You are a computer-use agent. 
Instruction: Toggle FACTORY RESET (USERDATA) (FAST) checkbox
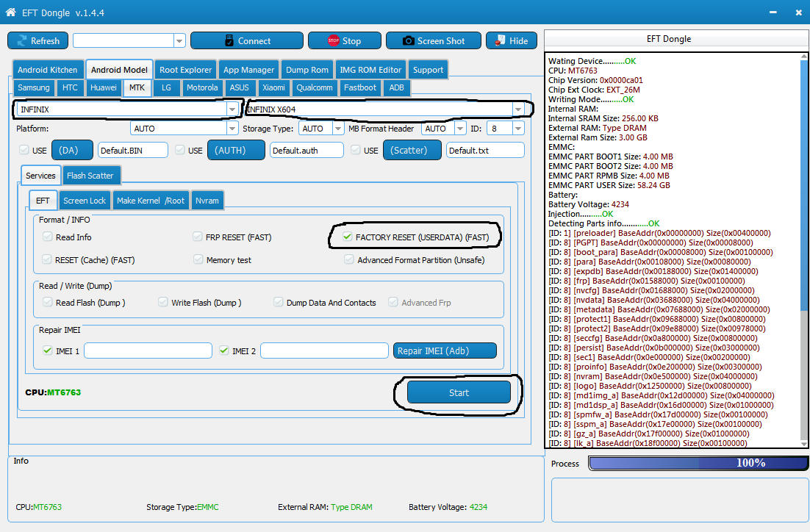tap(347, 237)
